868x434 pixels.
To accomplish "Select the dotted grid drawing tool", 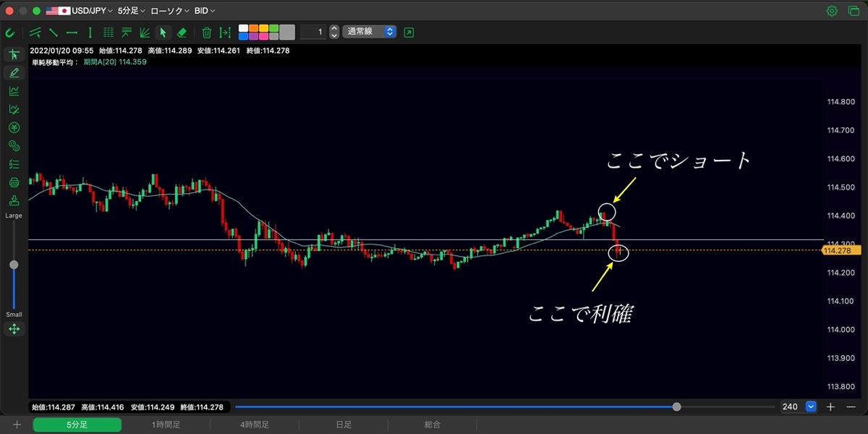I will [x=109, y=33].
